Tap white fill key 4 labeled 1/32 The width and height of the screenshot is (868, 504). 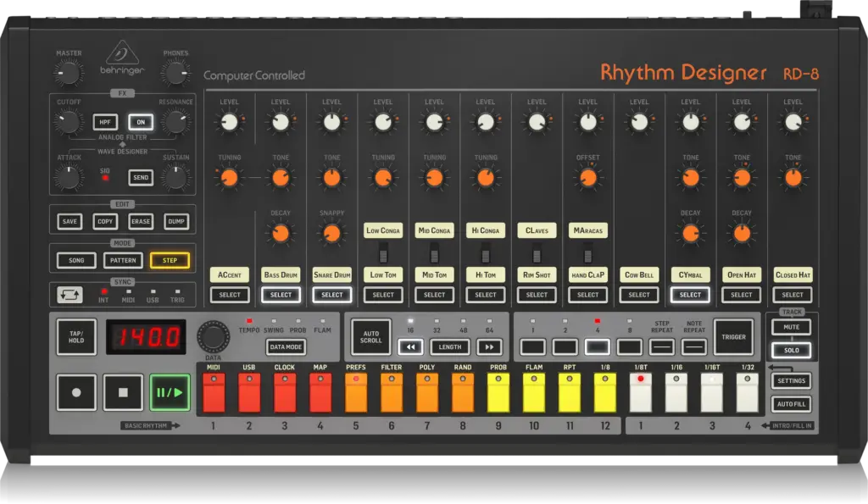pyautogui.click(x=748, y=393)
